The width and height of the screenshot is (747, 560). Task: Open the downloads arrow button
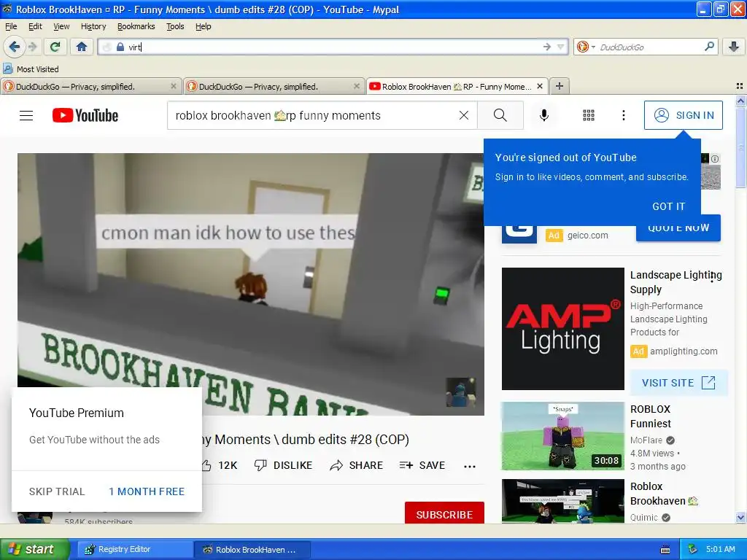pyautogui.click(x=734, y=47)
